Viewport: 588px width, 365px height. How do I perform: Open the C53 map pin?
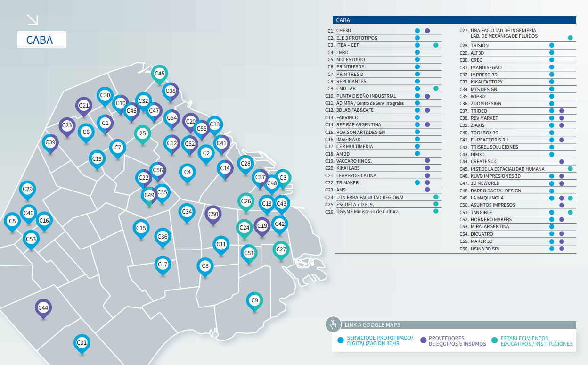pos(31,240)
